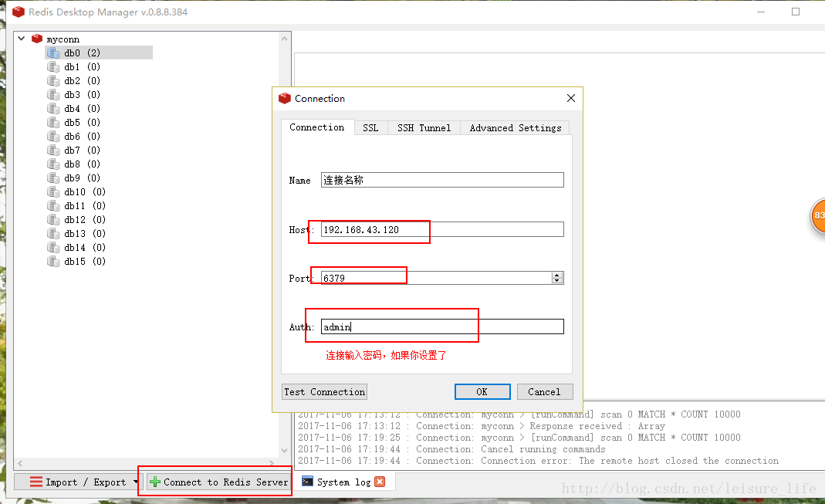Select the db5 database icon
The width and height of the screenshot is (825, 504).
(53, 122)
